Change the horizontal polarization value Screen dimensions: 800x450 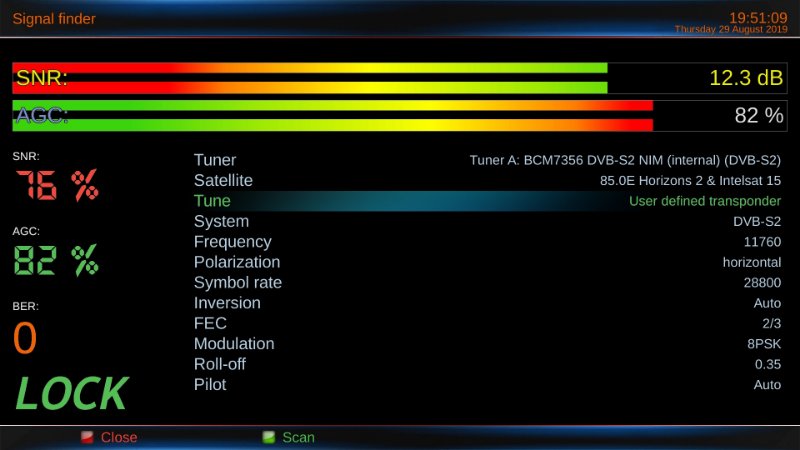tap(752, 262)
